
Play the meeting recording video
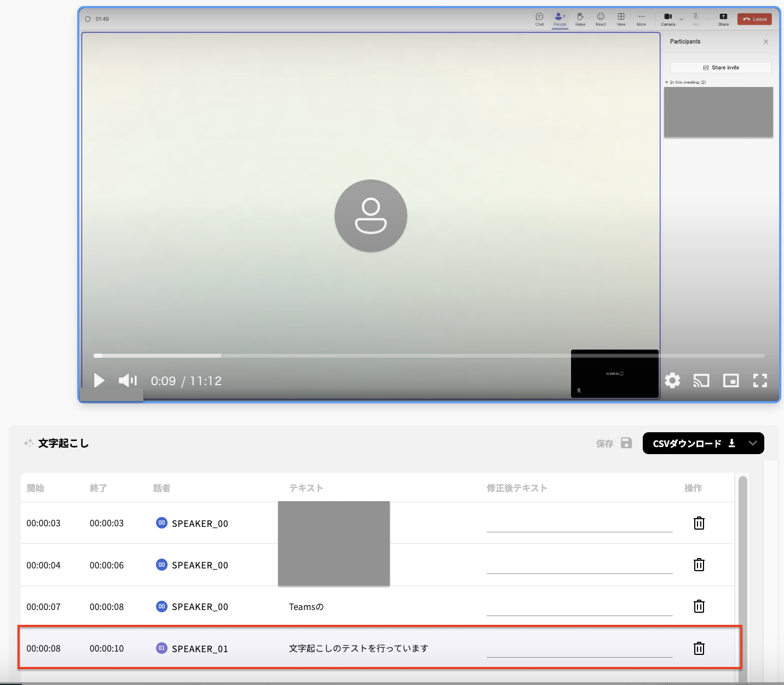click(99, 380)
